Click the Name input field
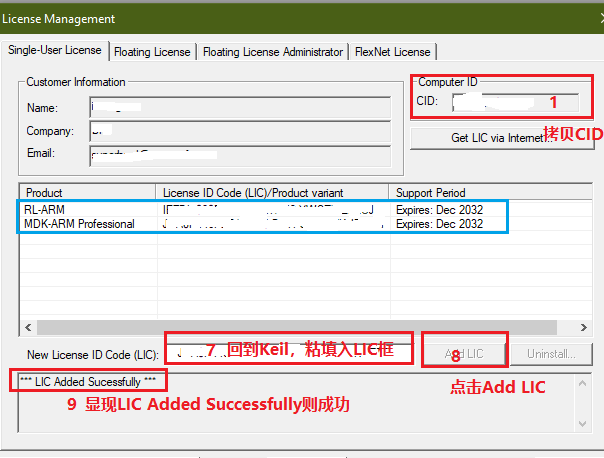 (x=240, y=107)
